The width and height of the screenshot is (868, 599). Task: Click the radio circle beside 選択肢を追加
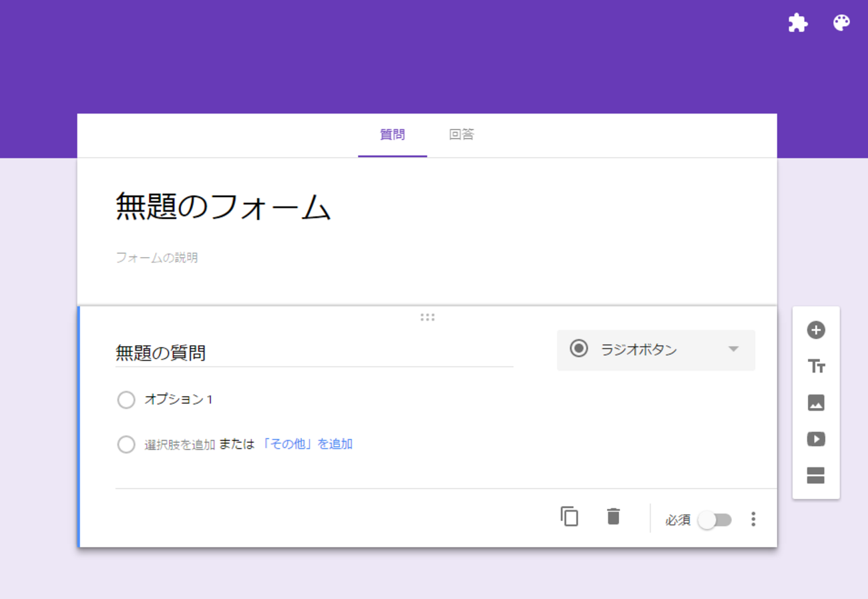click(x=126, y=444)
